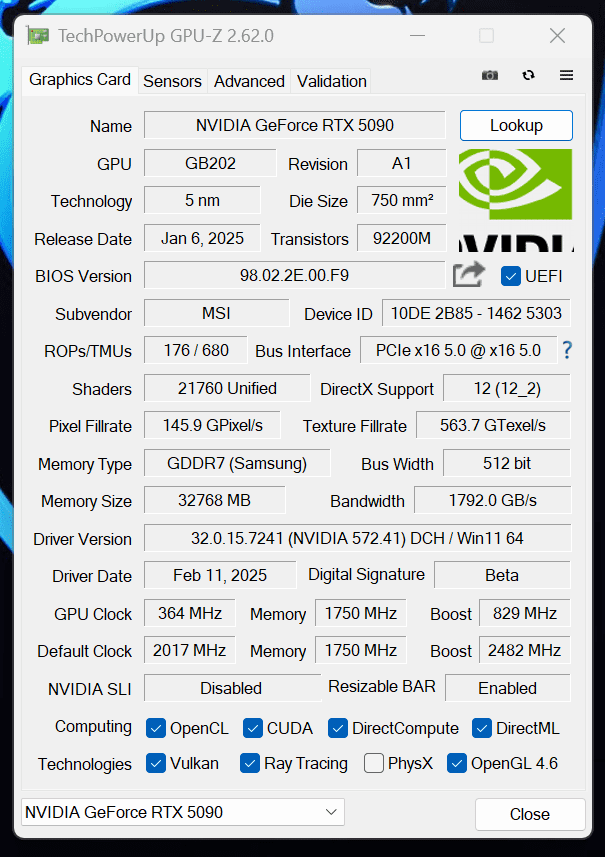Click the DirectX Support field 12 (12_2)
The height and width of the screenshot is (857, 605).
pyautogui.click(x=507, y=388)
